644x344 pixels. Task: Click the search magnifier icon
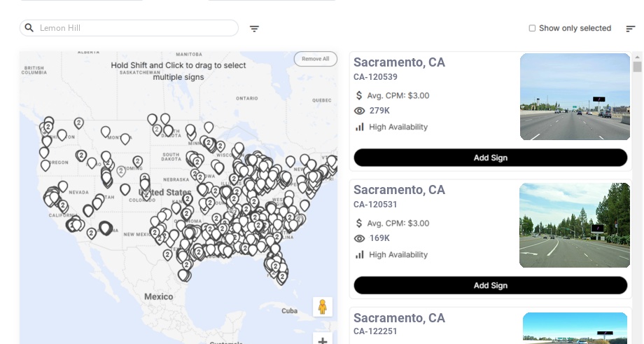click(29, 28)
